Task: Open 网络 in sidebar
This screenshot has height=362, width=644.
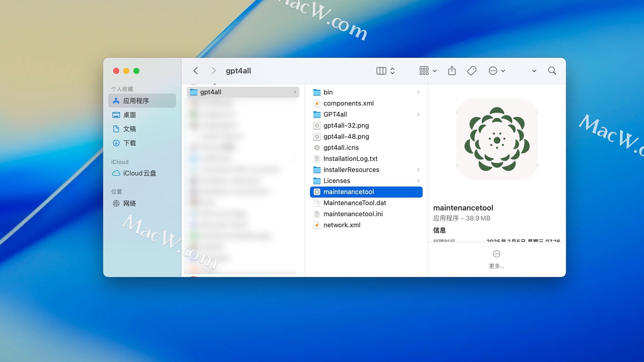Action: tap(142, 203)
